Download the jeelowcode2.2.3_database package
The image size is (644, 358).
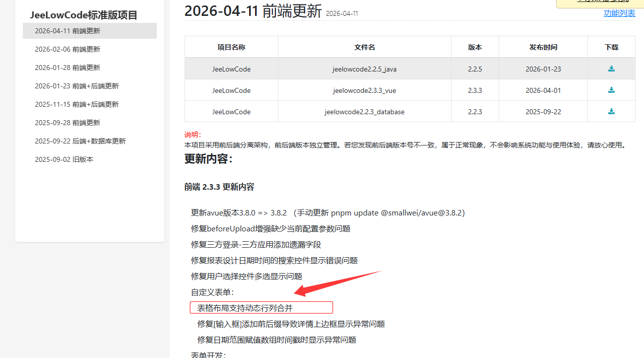(611, 112)
